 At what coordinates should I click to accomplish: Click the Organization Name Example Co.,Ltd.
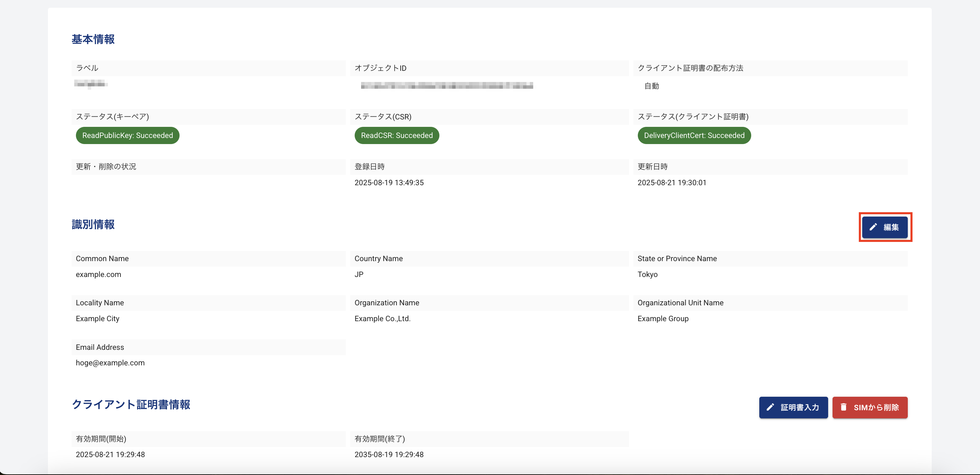pyautogui.click(x=382, y=319)
